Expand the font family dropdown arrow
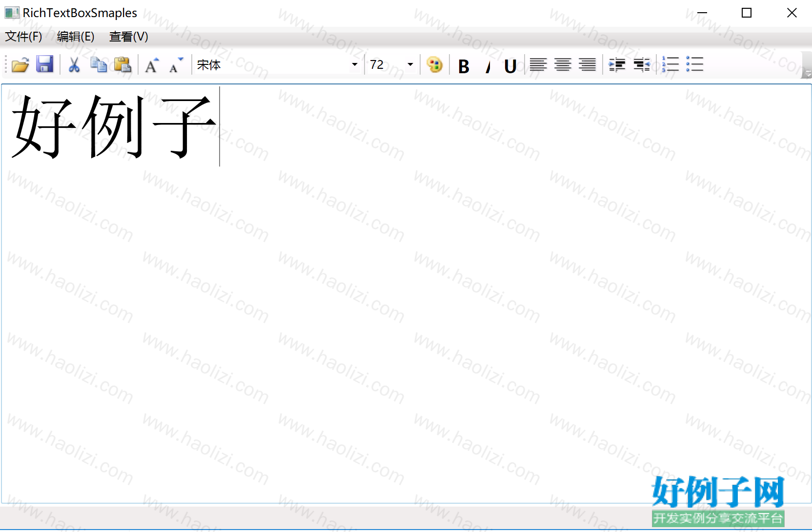This screenshot has width=812, height=532. point(355,64)
